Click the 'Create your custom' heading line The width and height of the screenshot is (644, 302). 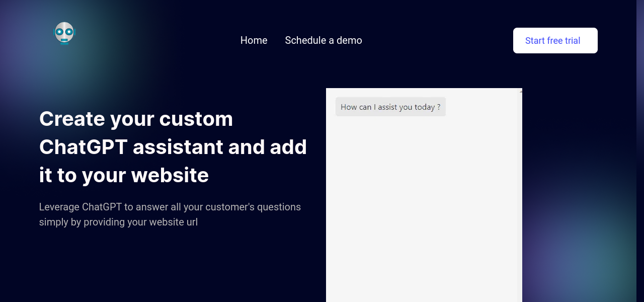click(x=136, y=119)
